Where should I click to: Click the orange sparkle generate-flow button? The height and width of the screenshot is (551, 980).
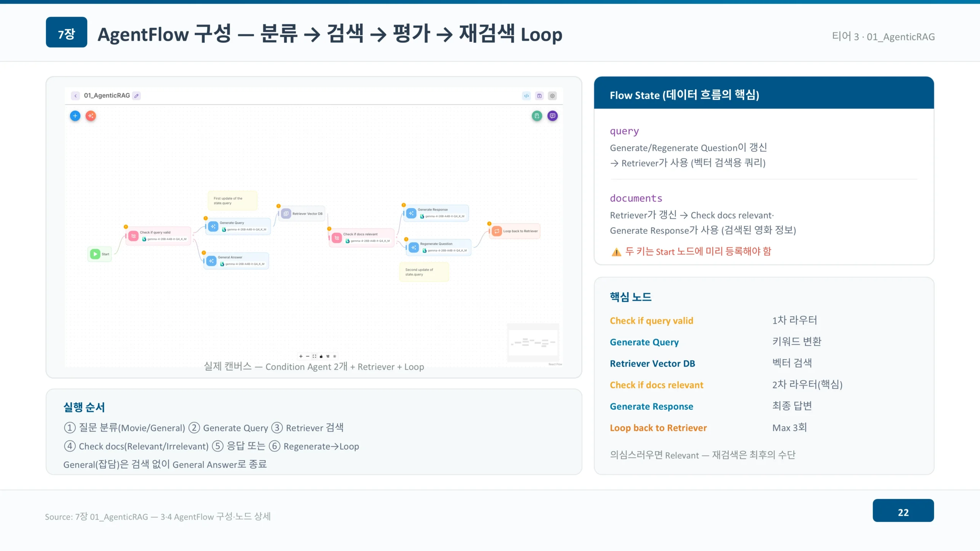(x=91, y=116)
